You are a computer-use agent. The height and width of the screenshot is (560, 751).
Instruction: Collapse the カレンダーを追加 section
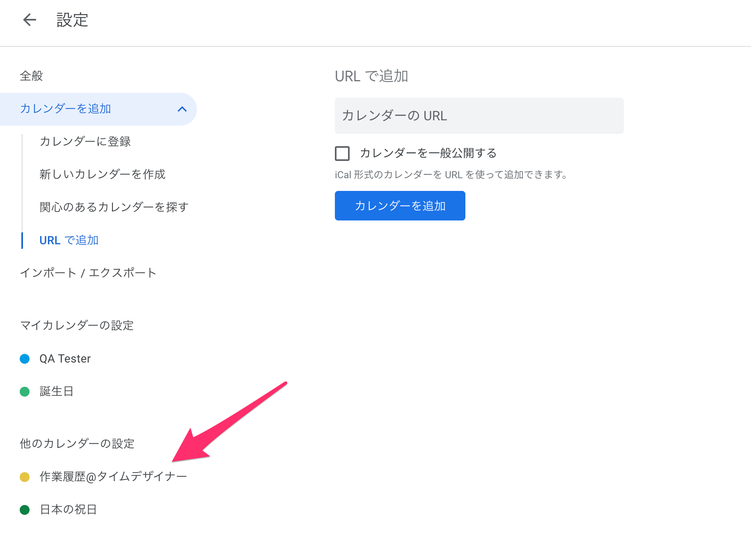pos(182,109)
